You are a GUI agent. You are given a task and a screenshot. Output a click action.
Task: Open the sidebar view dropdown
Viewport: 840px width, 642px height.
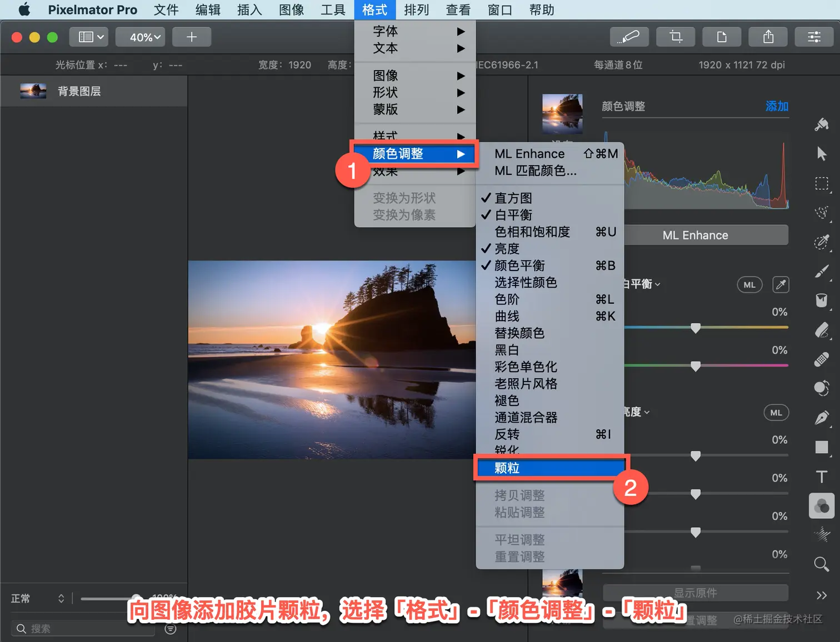(88, 37)
